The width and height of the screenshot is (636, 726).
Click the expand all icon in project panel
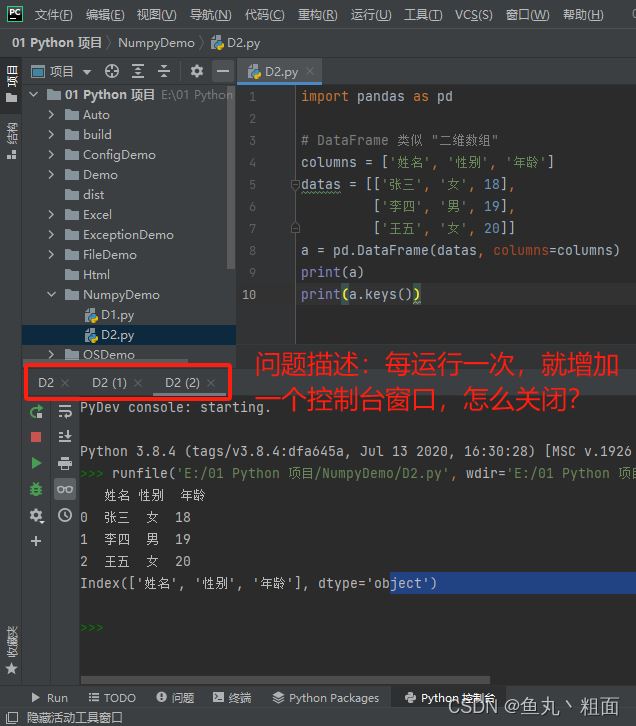pyautogui.click(x=138, y=71)
